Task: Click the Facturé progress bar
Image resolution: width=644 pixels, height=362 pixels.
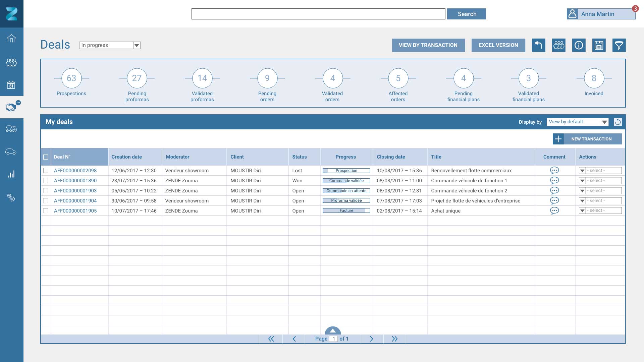Action: pyautogui.click(x=346, y=211)
